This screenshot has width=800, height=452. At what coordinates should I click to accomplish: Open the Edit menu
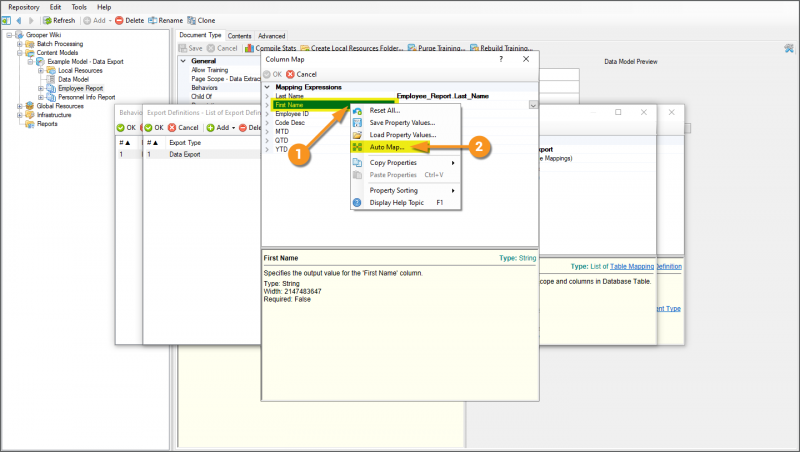tap(56, 7)
